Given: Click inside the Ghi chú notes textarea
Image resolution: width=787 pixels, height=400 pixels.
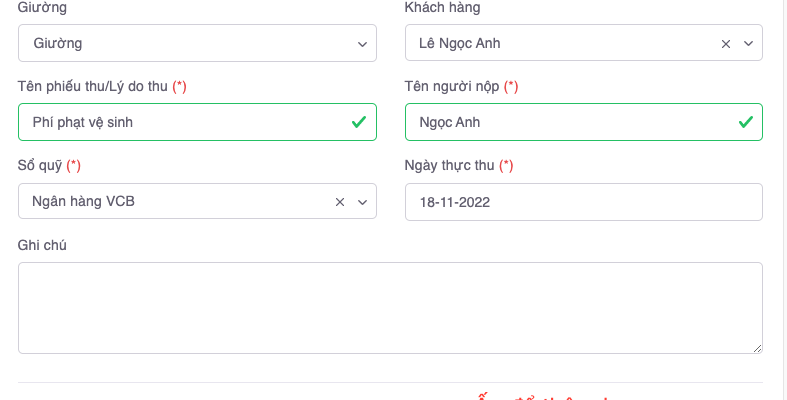Looking at the screenshot, I should pyautogui.click(x=390, y=307).
